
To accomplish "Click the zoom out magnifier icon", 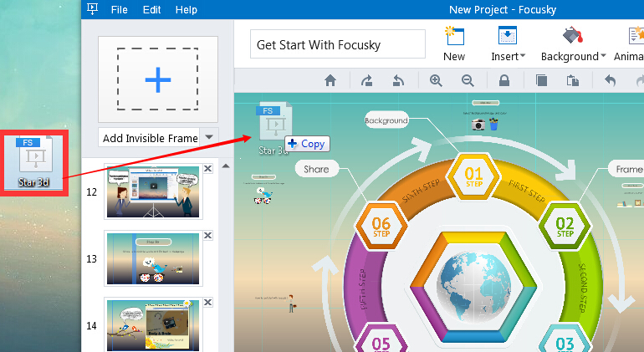I will coord(468,80).
